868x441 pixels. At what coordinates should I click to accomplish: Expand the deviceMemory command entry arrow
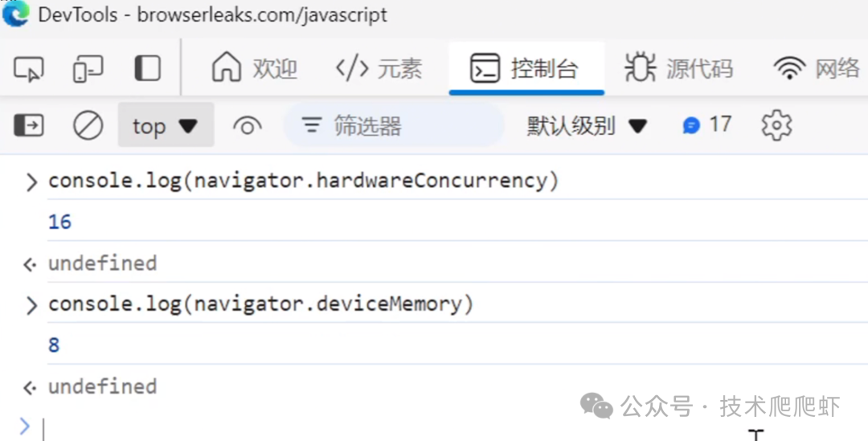(x=31, y=305)
